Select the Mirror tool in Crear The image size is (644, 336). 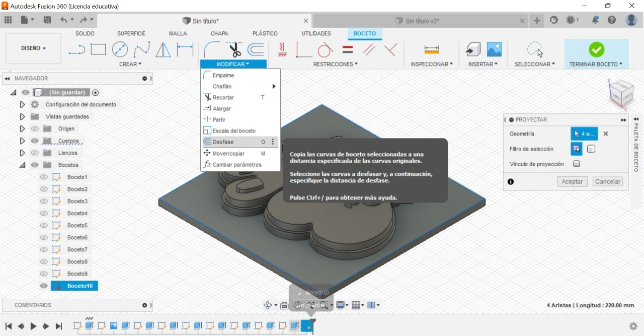coord(163,49)
